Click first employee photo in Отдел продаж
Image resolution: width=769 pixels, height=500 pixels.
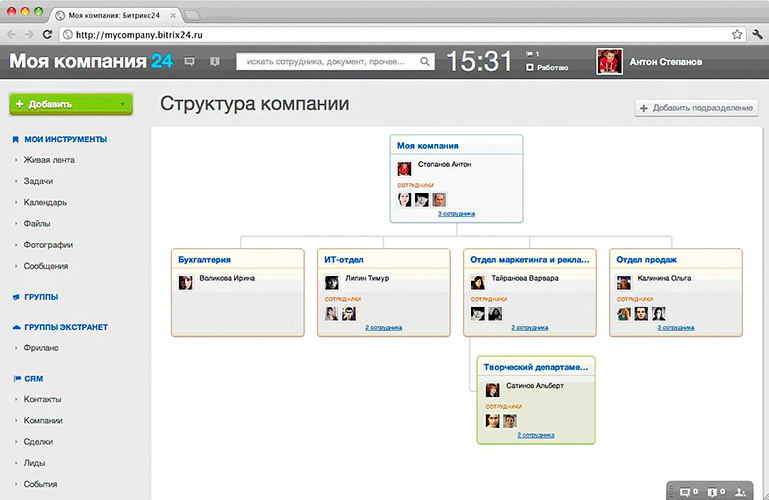click(624, 314)
